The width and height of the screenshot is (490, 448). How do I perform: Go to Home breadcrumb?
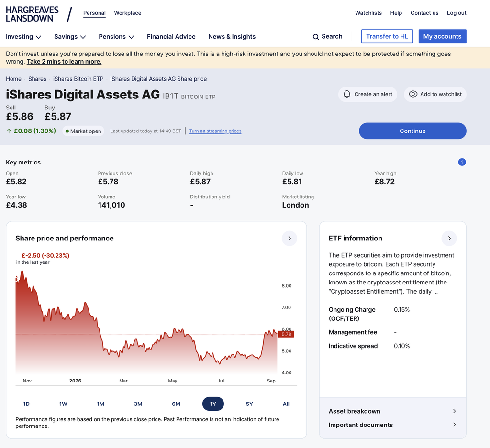[13, 79]
